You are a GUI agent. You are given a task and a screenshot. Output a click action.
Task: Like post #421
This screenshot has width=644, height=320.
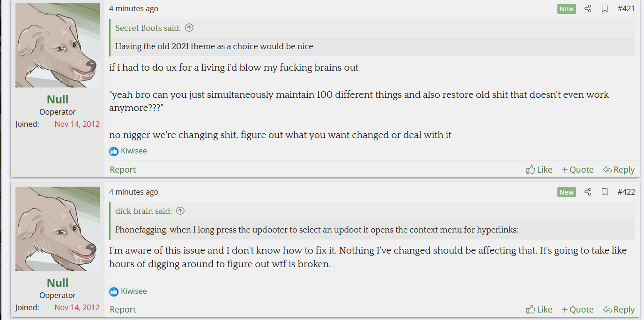[x=539, y=169]
